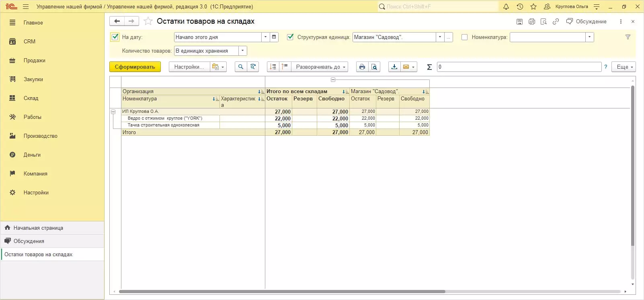Image resolution: width=644 pixels, height=300 pixels.
Task: Click calendar picker next to date field
Action: [x=274, y=37]
